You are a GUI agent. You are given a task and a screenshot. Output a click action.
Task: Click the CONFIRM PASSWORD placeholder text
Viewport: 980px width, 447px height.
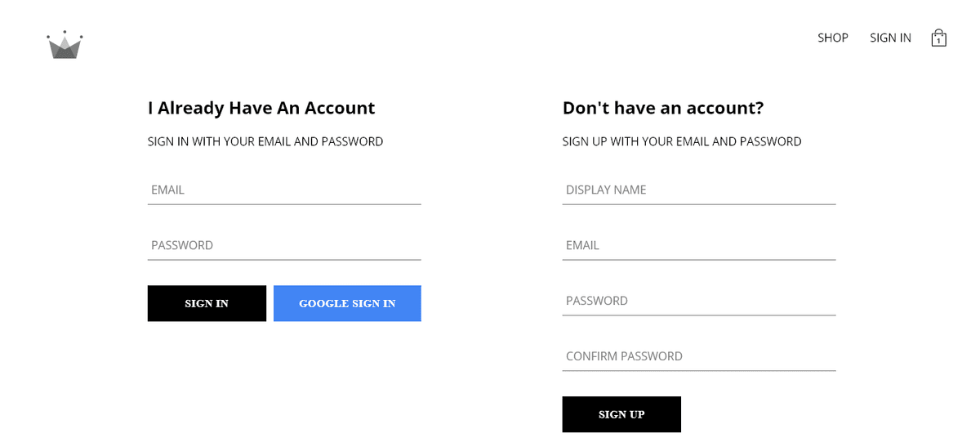pyautogui.click(x=623, y=356)
